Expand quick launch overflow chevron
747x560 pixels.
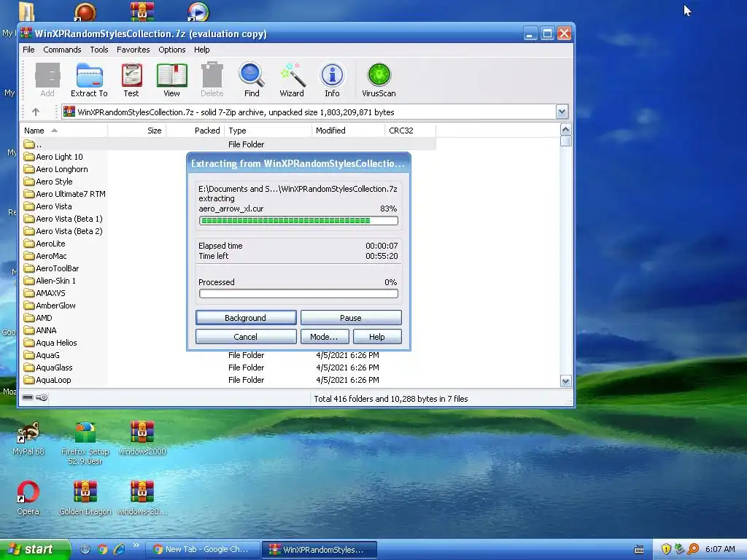(x=136, y=545)
